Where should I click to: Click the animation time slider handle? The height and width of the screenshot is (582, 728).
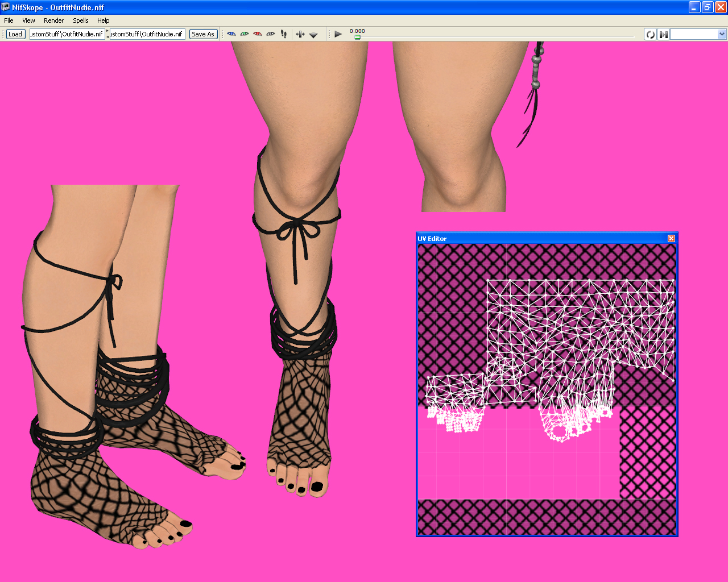pos(357,37)
